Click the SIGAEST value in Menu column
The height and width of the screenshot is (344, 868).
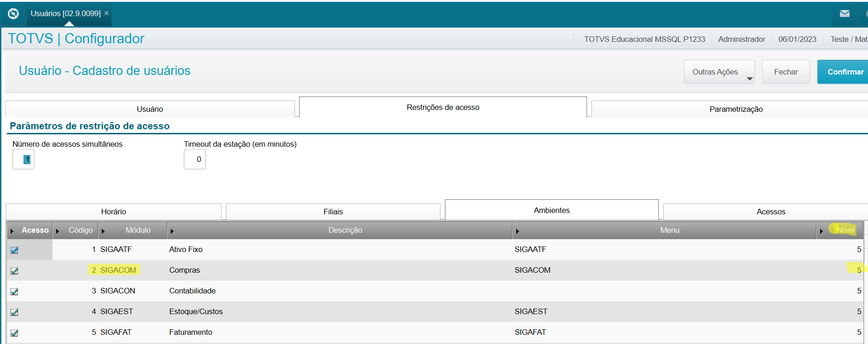click(531, 311)
